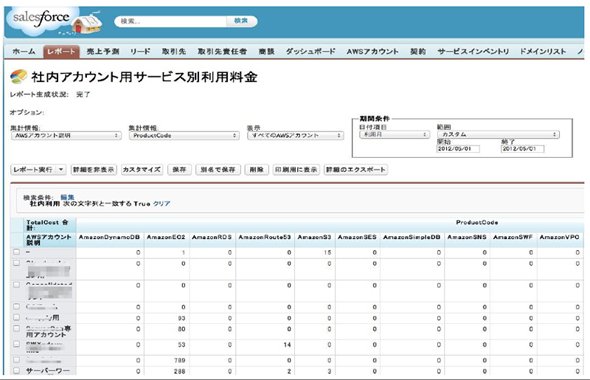Image resolution: width=590 pixels, height=380 pixels.
Task: Open the 日付項目 dropdown showing 利用月
Action: (394, 134)
